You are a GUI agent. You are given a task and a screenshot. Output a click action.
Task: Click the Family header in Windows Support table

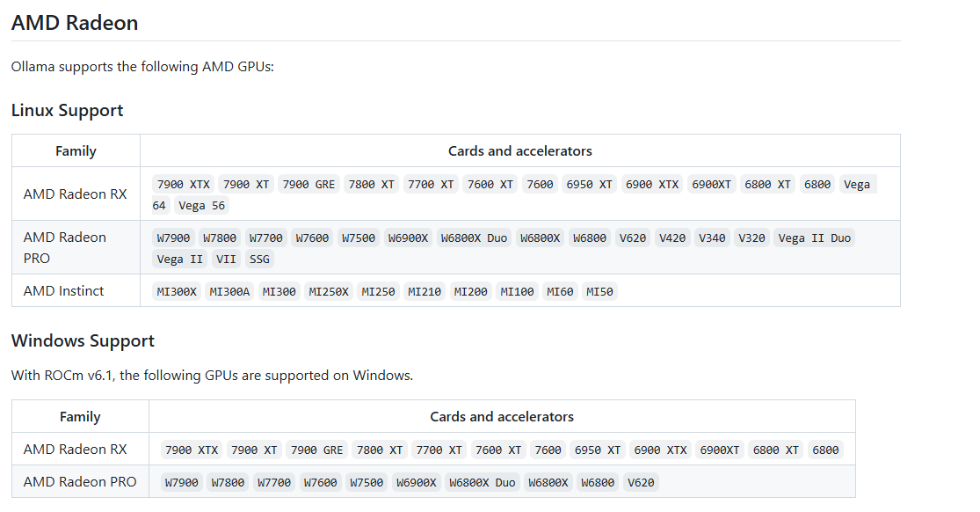(x=80, y=417)
